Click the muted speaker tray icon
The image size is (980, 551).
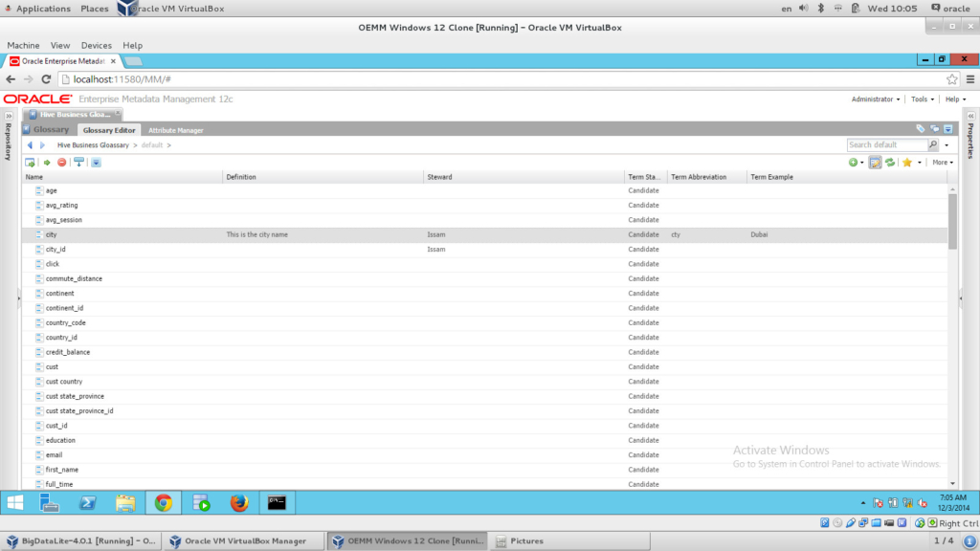(x=923, y=503)
